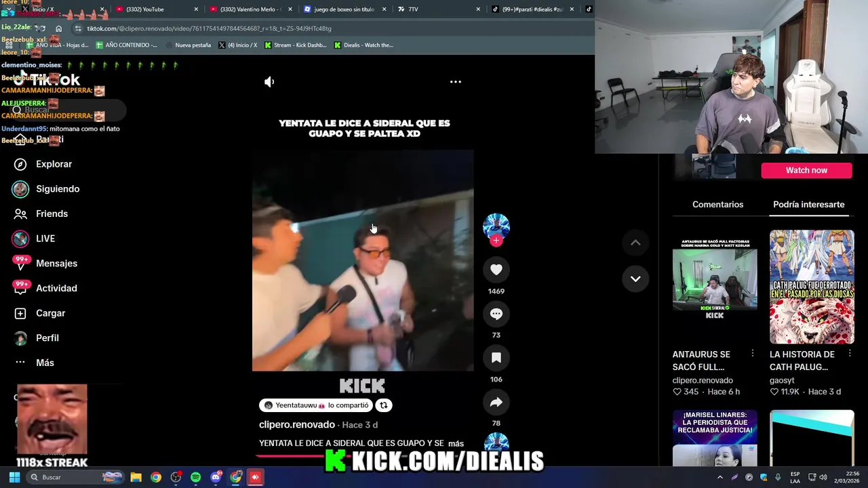Open Nueva pestaña bookmark
Screen dimensions: 868x488
click(x=189, y=45)
